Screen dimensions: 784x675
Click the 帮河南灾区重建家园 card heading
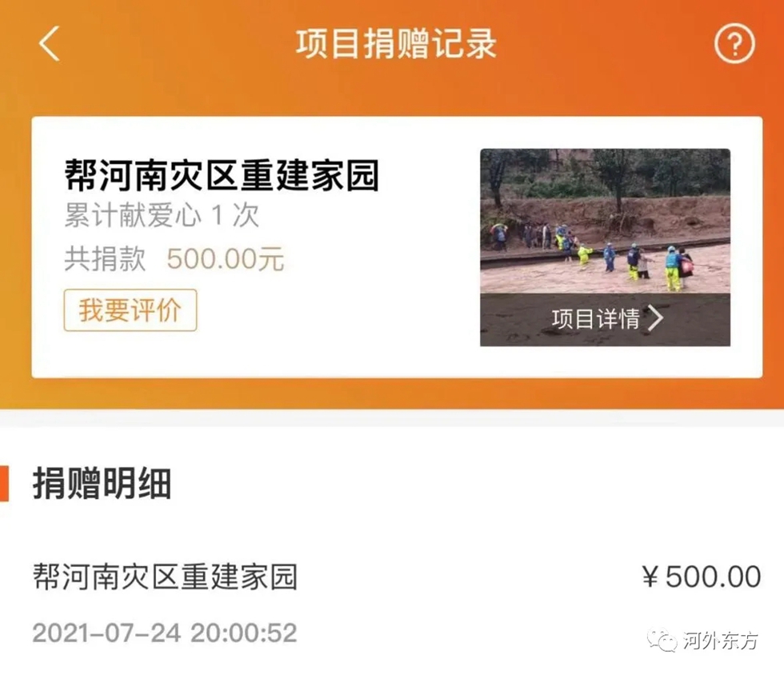pos(222,175)
